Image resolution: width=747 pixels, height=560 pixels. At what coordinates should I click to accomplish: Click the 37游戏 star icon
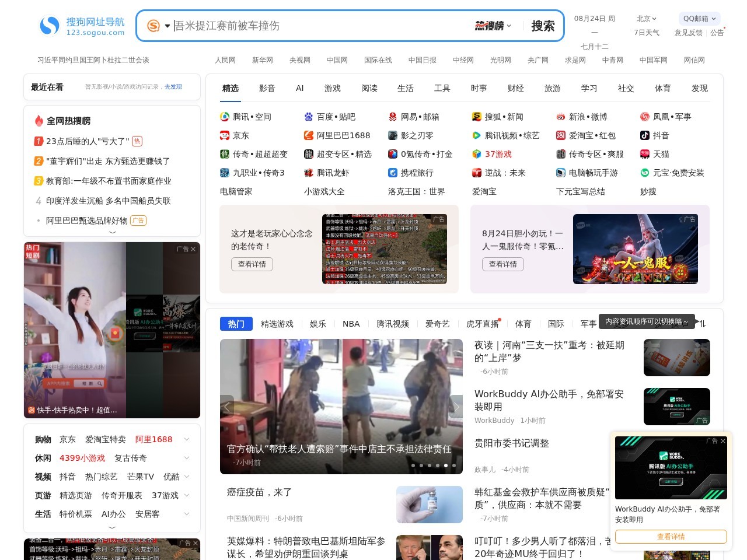(x=477, y=154)
